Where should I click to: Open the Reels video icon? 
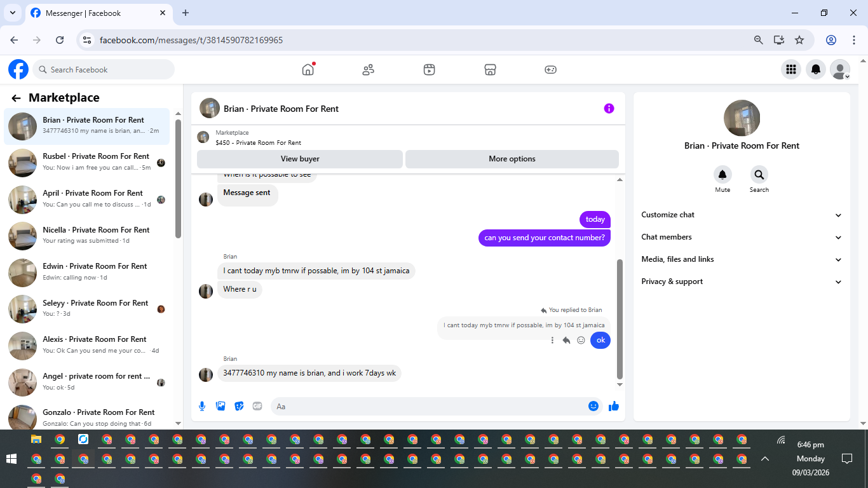click(x=430, y=70)
